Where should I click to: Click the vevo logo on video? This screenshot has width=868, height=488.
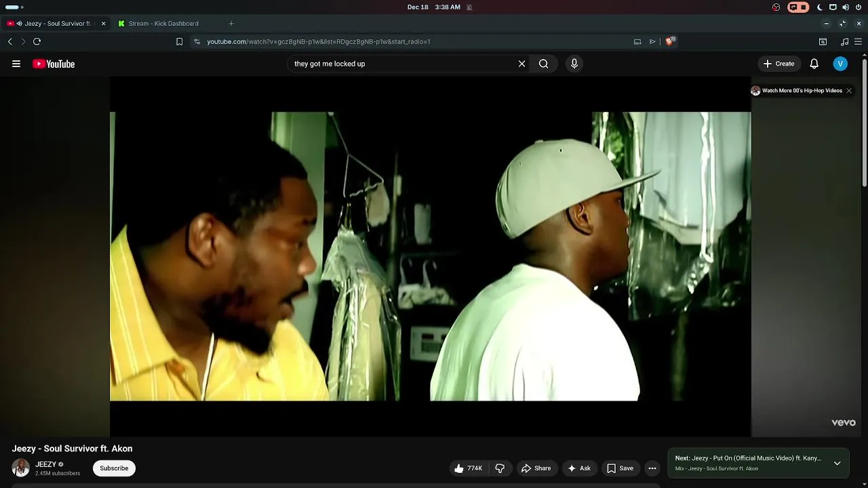(844, 423)
